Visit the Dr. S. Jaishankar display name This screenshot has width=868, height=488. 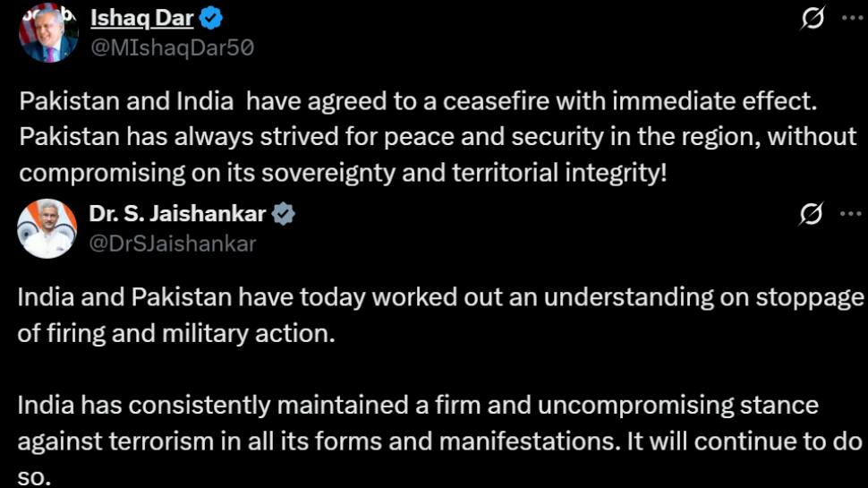coord(177,214)
